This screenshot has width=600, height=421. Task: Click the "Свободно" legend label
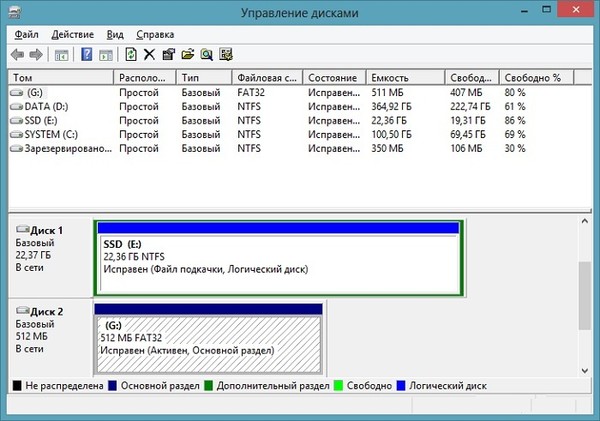pos(369,386)
